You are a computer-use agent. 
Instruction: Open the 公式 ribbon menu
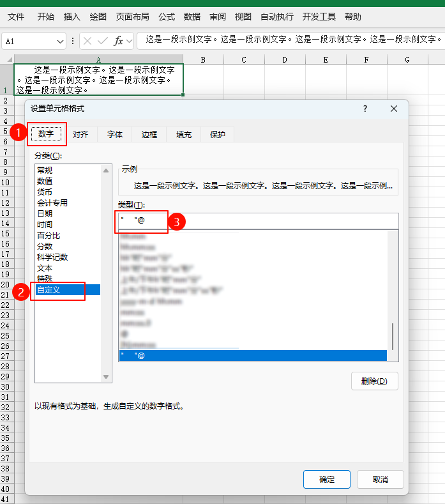tap(167, 17)
